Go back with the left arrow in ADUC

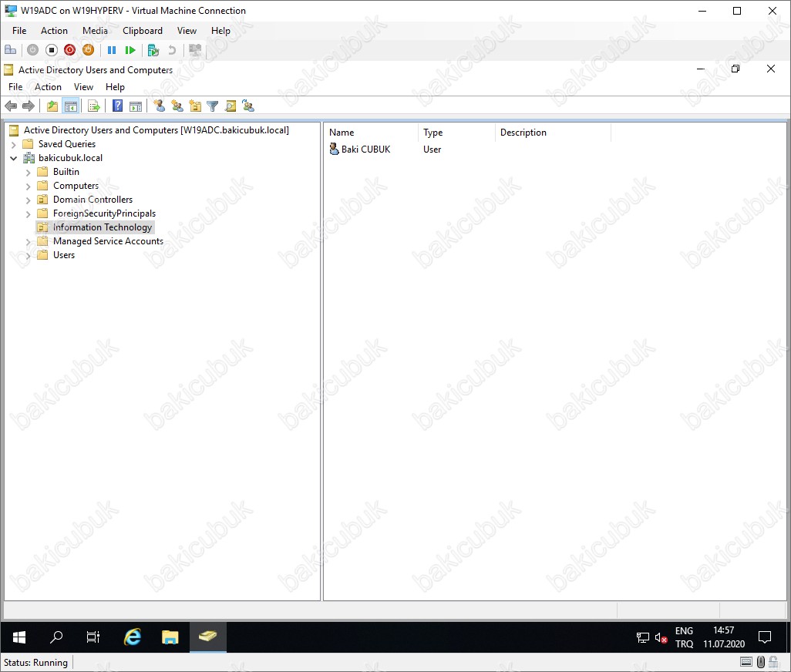click(x=11, y=106)
